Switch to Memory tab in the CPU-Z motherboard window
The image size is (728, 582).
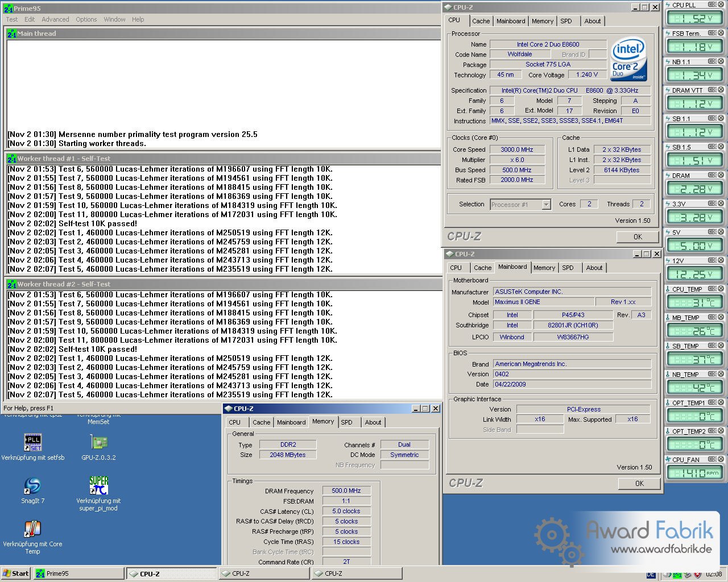point(544,268)
